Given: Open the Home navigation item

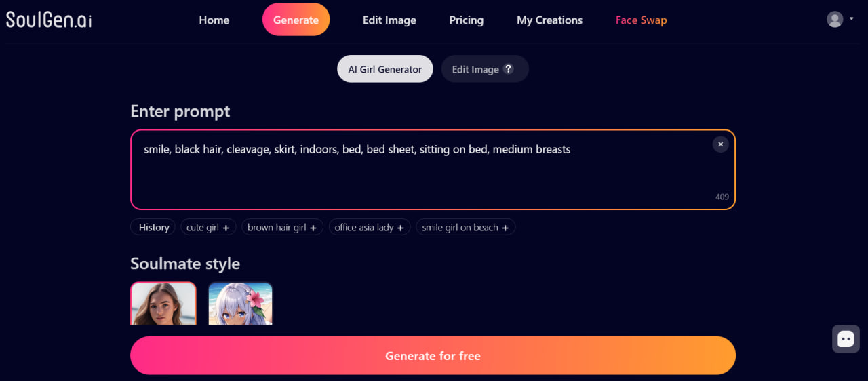Looking at the screenshot, I should [214, 20].
